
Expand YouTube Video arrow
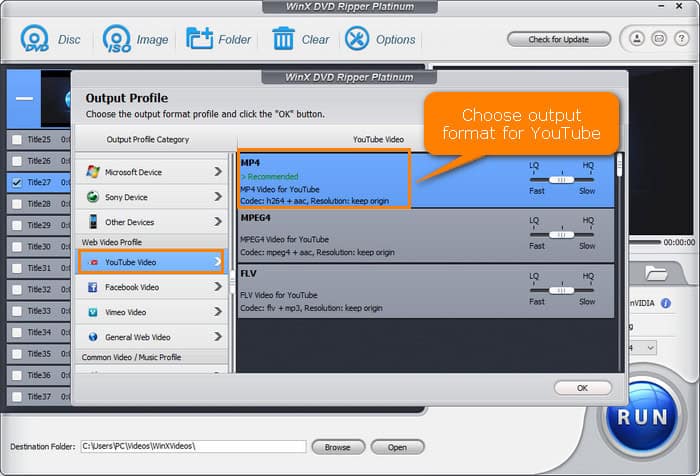point(217,262)
